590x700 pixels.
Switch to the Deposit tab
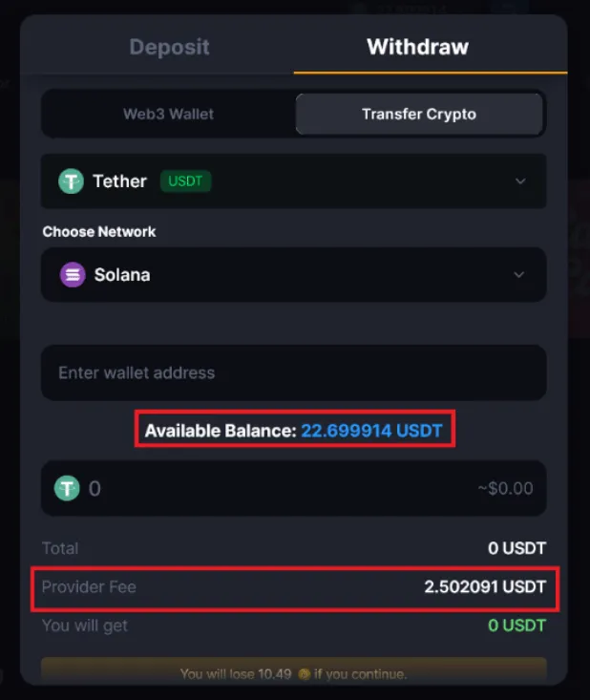pos(169,47)
